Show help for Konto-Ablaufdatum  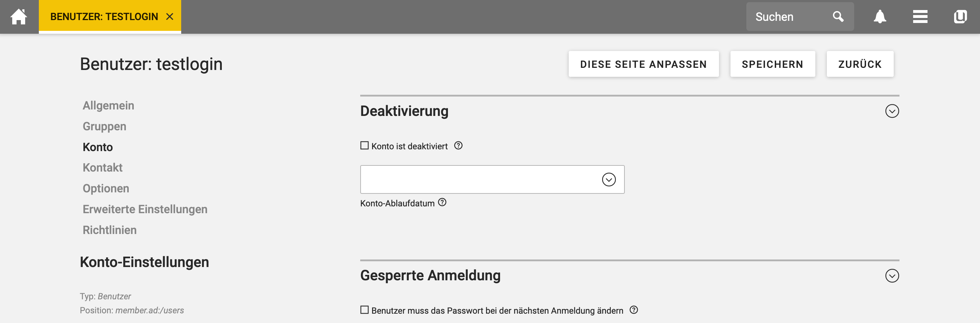tap(442, 202)
